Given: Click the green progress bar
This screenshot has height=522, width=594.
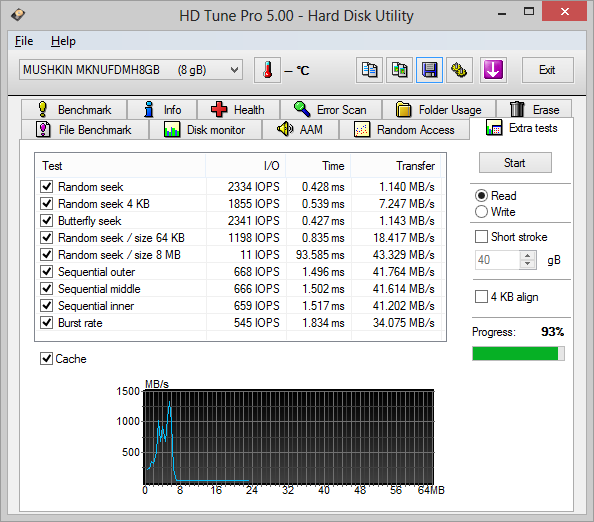Looking at the screenshot, I should (x=518, y=354).
